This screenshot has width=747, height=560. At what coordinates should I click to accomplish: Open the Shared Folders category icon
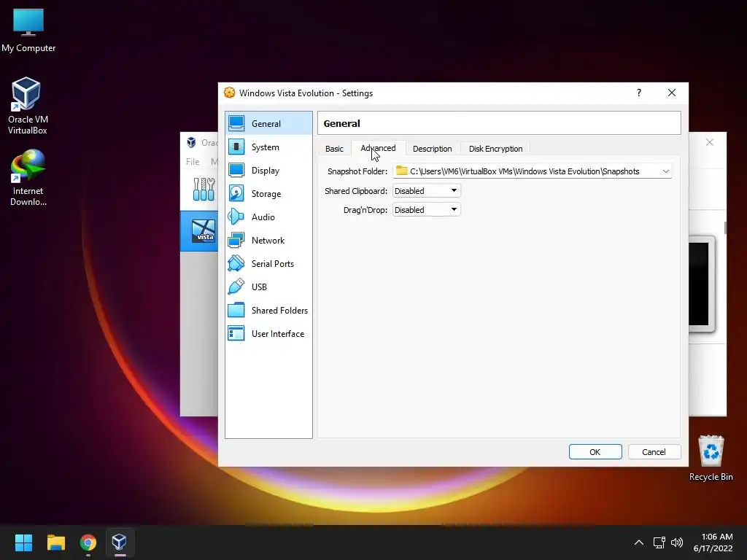(x=236, y=310)
